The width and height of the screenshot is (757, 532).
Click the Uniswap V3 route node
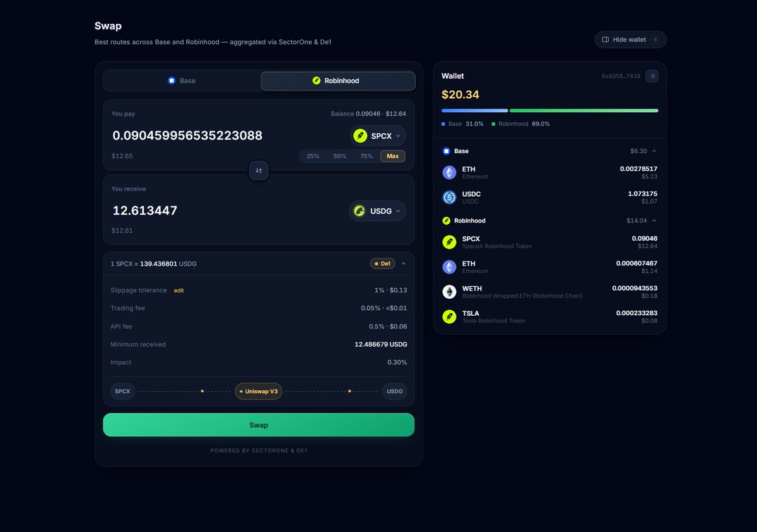258,391
